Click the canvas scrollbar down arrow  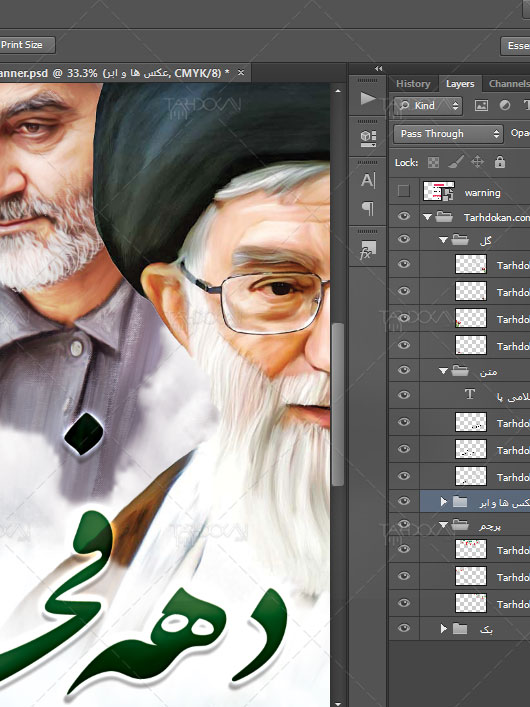tap(338, 702)
